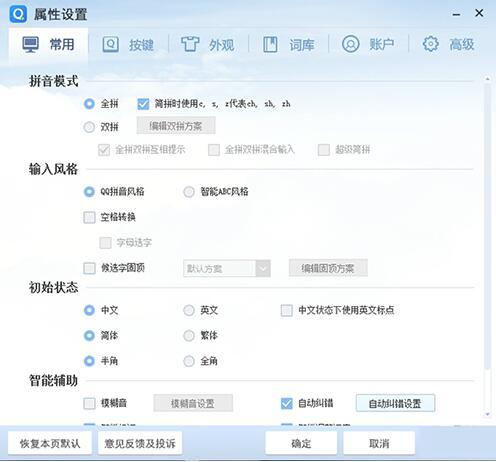This screenshot has height=462, width=496.
Task: Enable 中文状态下使用英文标点 checkbox
Action: pos(287,310)
